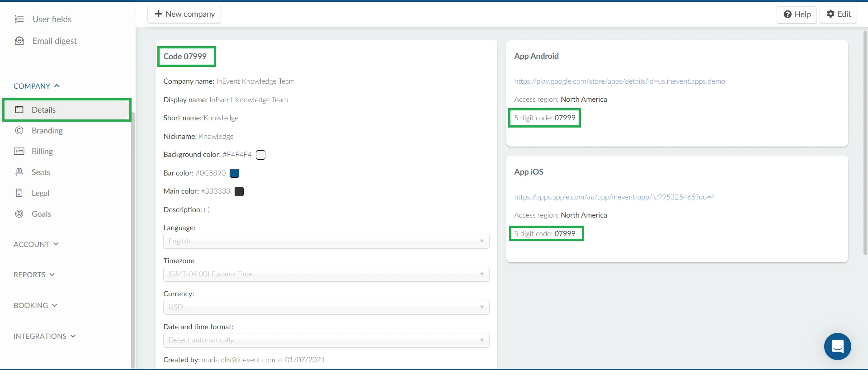Viewport: 868px width, 370px height.
Task: Click the App iOS heading
Action: 528,172
